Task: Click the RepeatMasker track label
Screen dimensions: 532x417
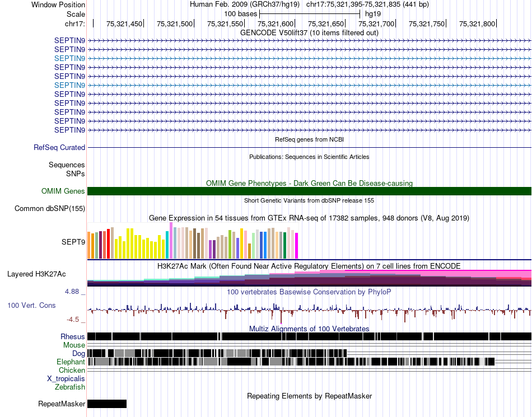Action: [62, 404]
